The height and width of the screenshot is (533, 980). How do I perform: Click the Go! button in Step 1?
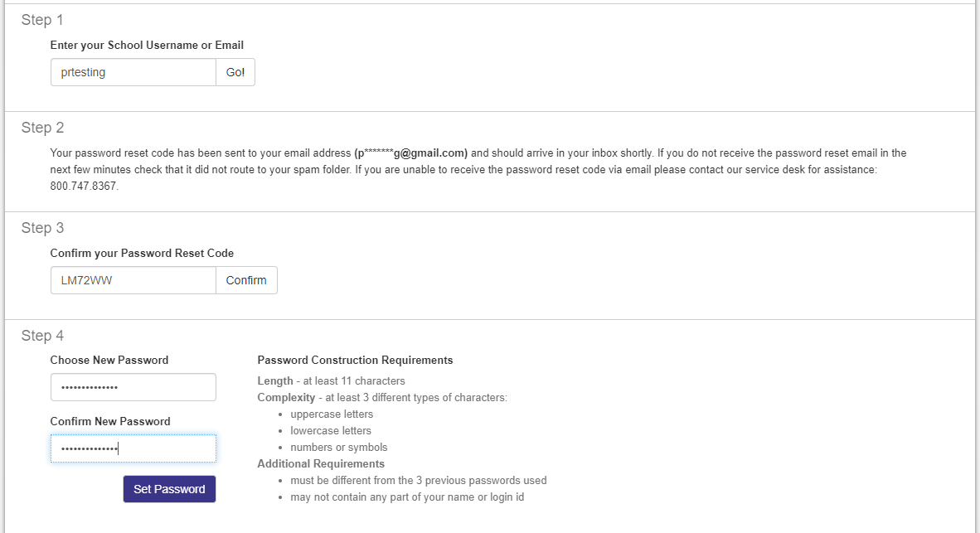(x=235, y=72)
